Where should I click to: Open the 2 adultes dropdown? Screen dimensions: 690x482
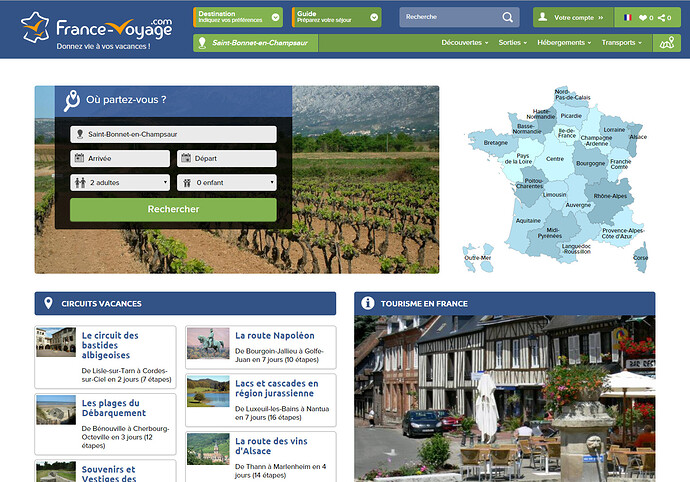pos(120,183)
